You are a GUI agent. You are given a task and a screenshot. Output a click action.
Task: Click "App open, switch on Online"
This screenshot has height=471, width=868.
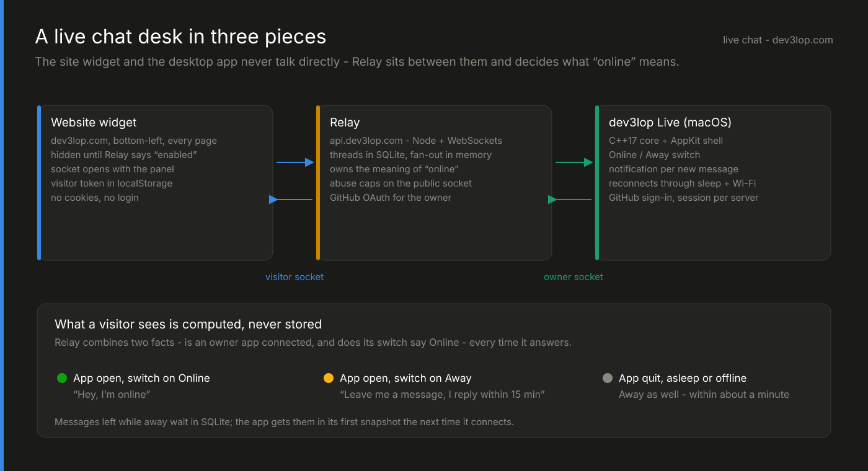[141, 378]
